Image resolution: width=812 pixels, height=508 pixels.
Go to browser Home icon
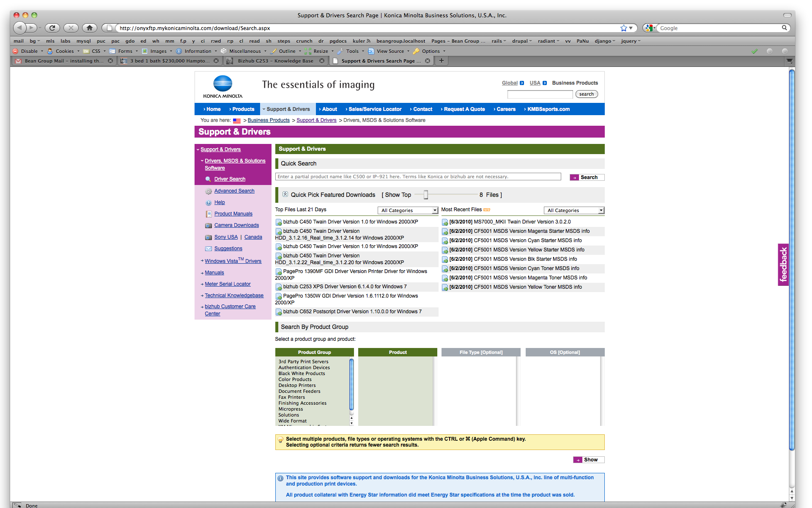(x=90, y=28)
